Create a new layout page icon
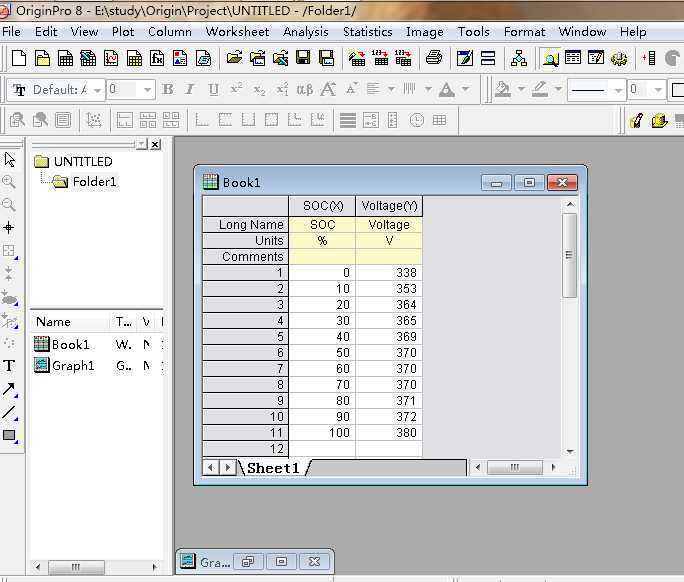This screenshot has width=684, height=582. (x=180, y=58)
